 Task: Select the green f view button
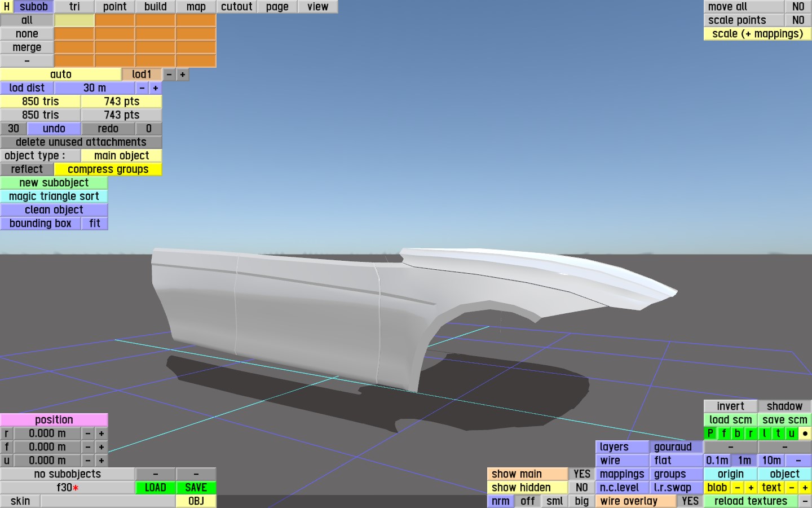(723, 433)
